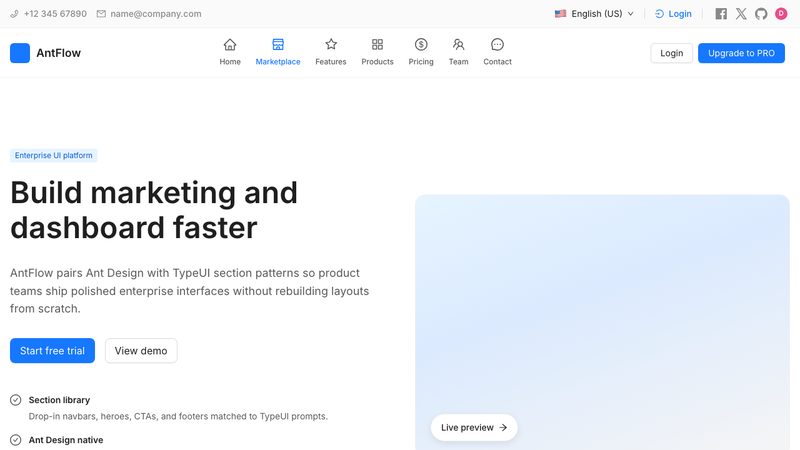Open the Products menu item
Viewport: 800px width, 450px height.
tap(377, 53)
